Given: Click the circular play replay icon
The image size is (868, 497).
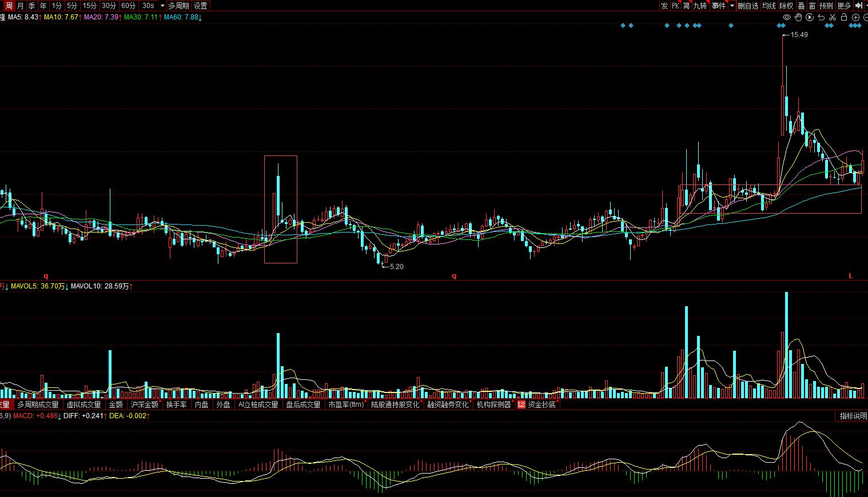Looking at the screenshot, I should click(810, 17).
